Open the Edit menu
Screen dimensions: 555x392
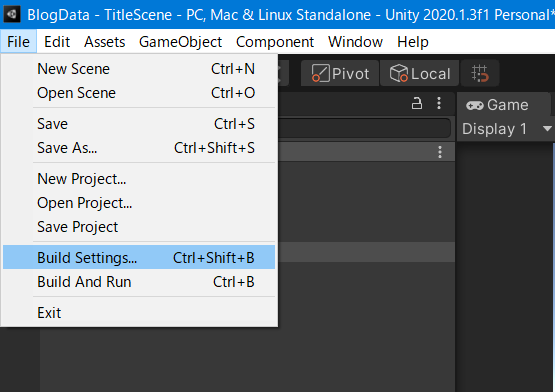[57, 42]
